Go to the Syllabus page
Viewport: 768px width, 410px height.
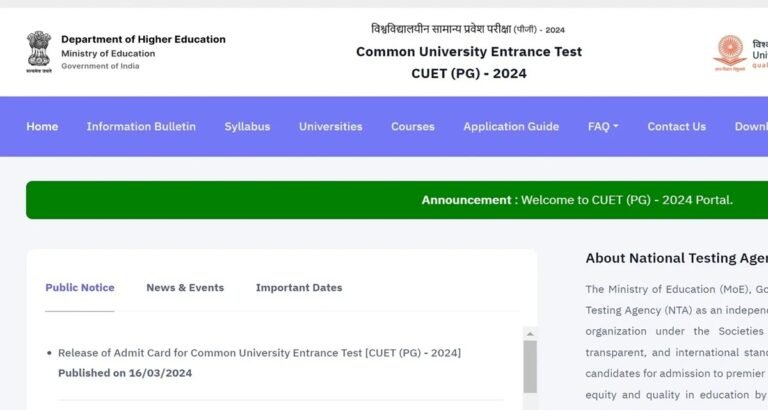[247, 126]
